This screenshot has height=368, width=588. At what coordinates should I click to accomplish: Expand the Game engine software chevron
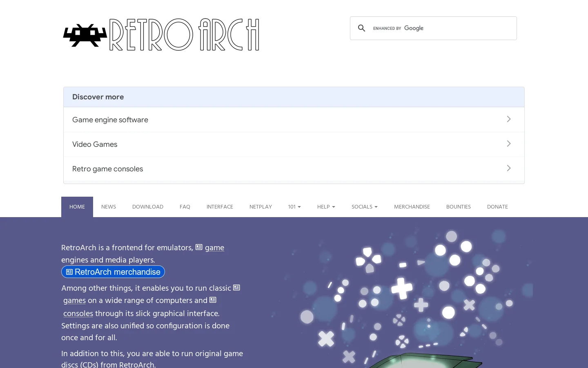[x=509, y=119]
